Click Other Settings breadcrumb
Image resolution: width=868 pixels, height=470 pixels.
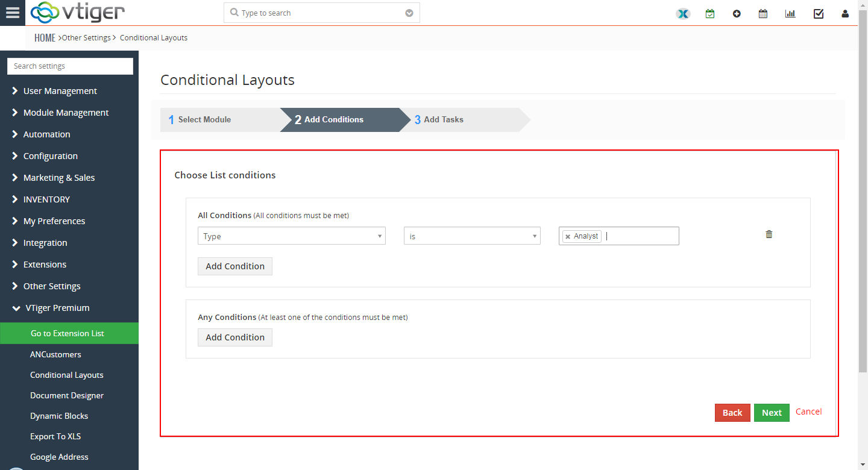[x=86, y=37]
